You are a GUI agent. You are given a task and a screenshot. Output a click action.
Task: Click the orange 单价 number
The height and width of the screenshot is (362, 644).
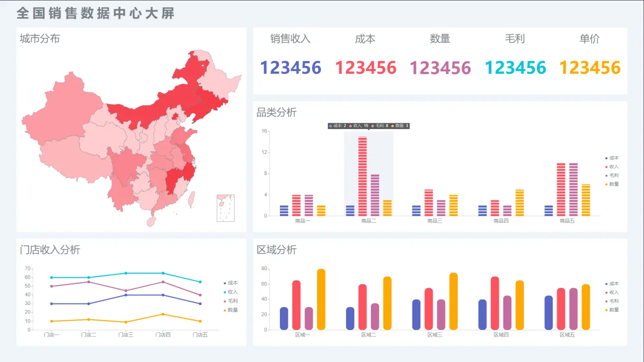tap(589, 68)
